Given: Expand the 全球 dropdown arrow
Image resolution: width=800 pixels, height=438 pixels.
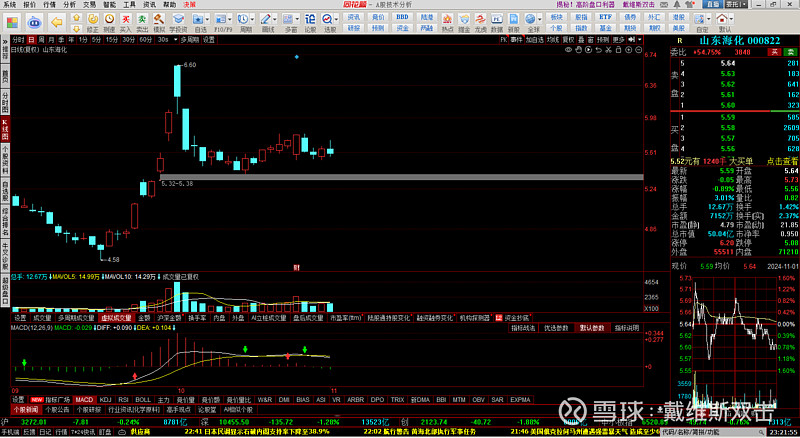Looking at the screenshot, I should coord(540,18).
